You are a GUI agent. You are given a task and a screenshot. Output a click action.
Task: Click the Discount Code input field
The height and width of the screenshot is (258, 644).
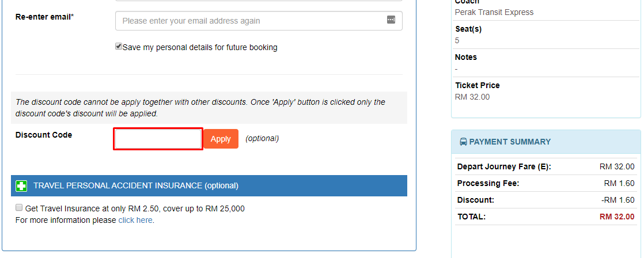click(158, 139)
